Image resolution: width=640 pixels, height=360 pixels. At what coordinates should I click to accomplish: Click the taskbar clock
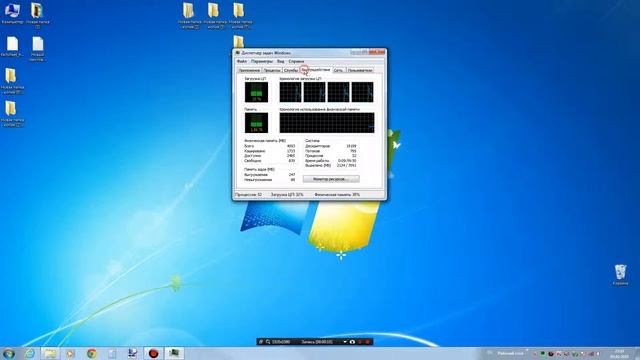pos(619,353)
